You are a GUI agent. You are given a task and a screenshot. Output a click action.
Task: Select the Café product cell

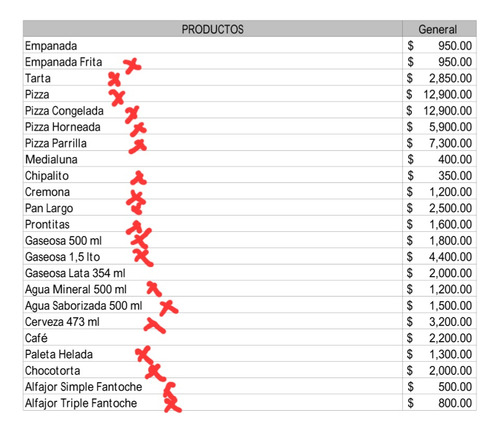point(213,338)
